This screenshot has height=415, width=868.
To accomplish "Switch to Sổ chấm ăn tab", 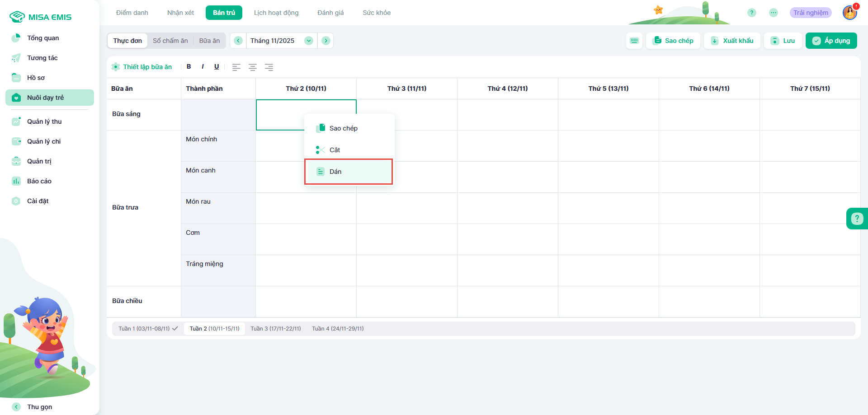I will (170, 41).
